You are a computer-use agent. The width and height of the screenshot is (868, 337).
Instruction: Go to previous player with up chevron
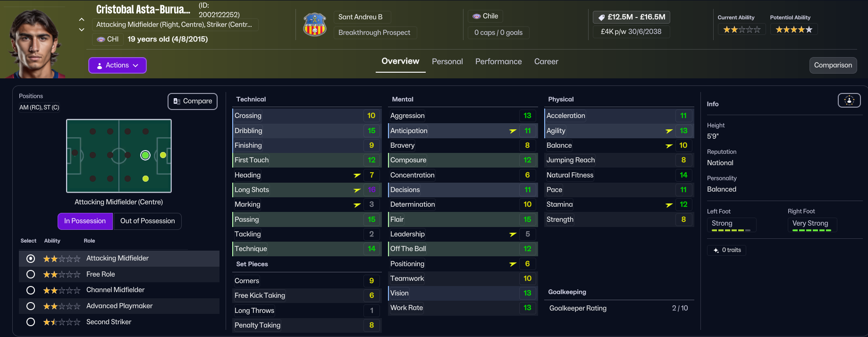pos(82,19)
